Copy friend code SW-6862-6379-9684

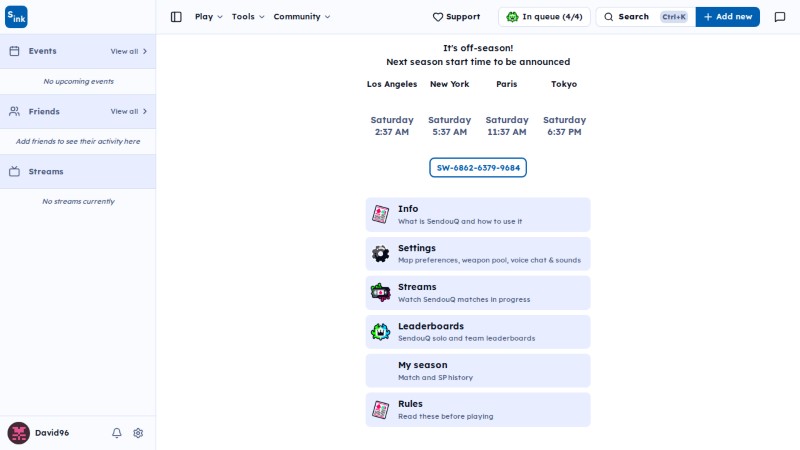pos(478,168)
